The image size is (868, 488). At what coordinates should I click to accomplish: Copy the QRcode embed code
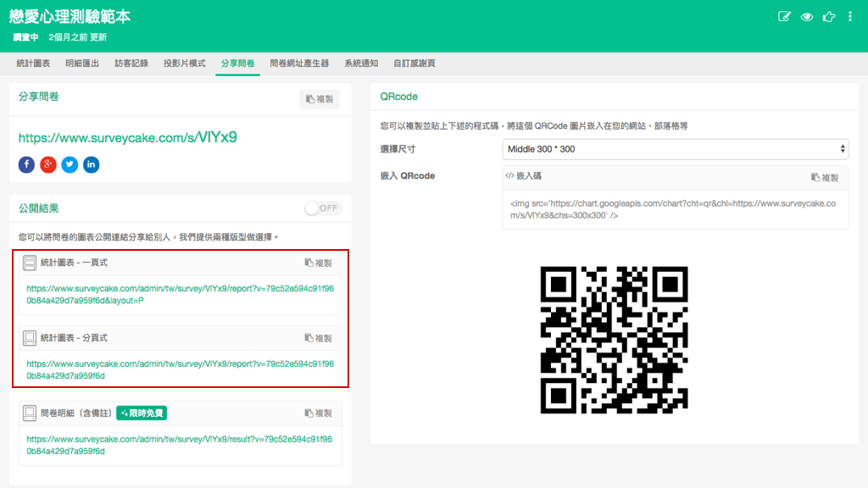click(x=825, y=177)
